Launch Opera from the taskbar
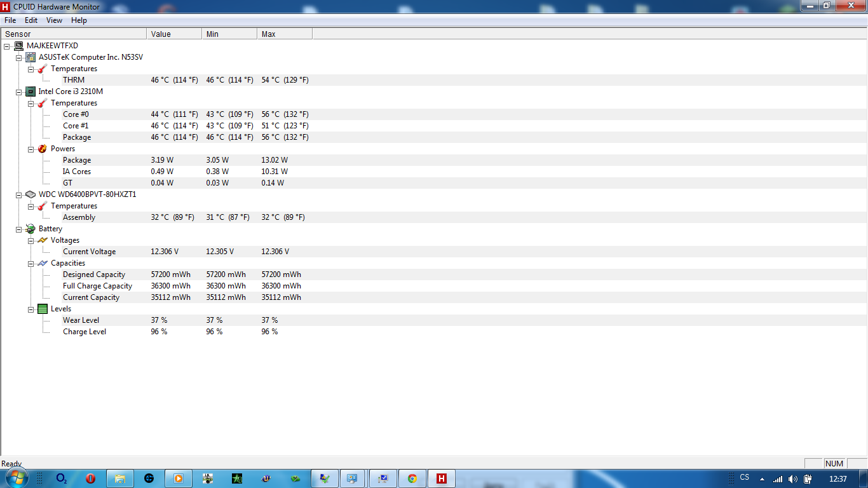The image size is (868, 488). coord(90,478)
